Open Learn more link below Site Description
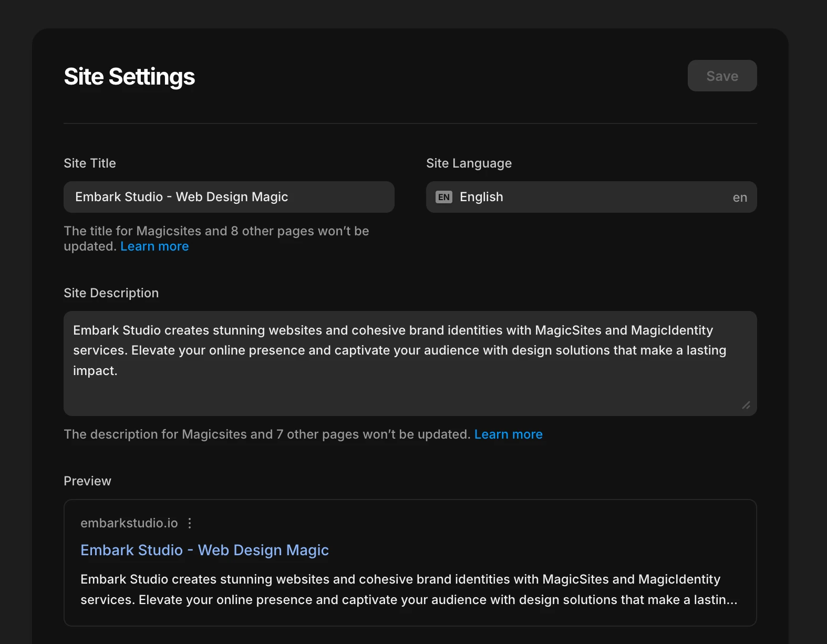 508,434
